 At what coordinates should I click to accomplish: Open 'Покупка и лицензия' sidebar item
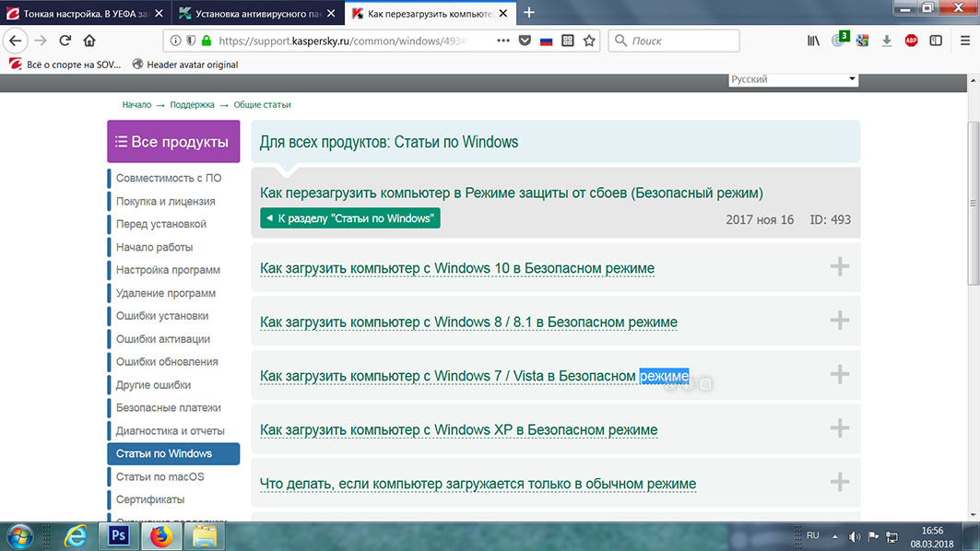point(165,201)
